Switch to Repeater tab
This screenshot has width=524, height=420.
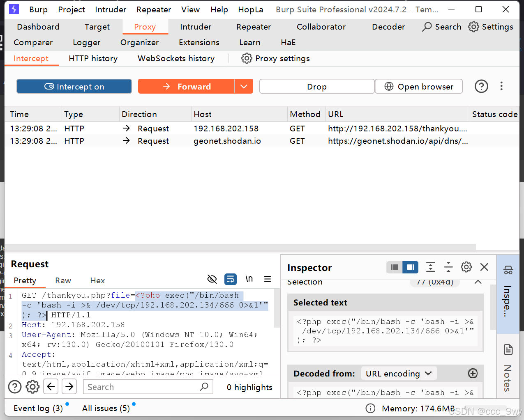click(254, 27)
